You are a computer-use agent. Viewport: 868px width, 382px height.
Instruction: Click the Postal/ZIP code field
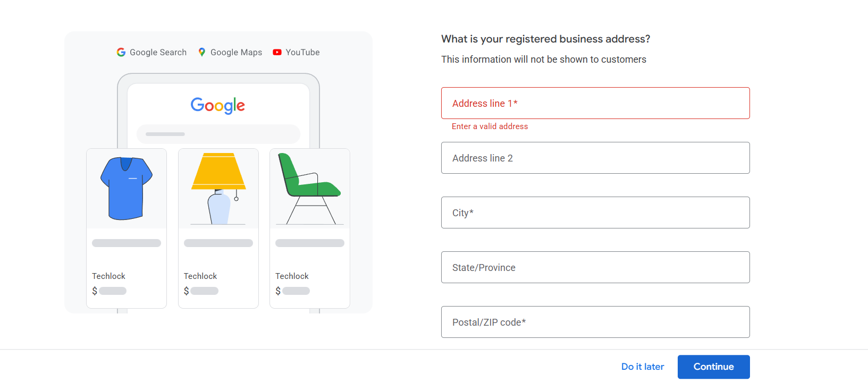click(595, 322)
